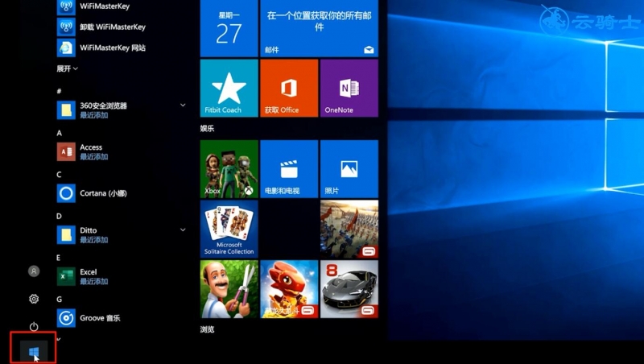Viewport: 644px width, 364px height.
Task: Open the 邮件 Mail tile
Action: (x=319, y=28)
